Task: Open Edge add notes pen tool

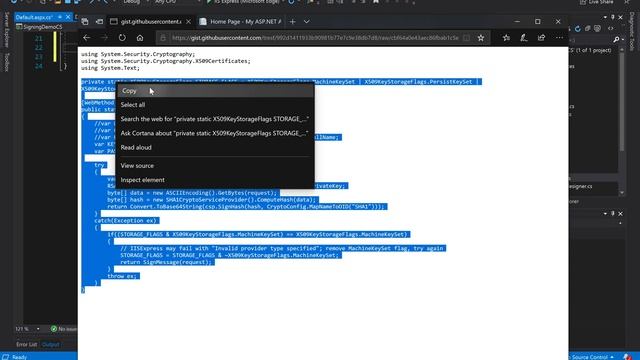Action: (524, 38)
